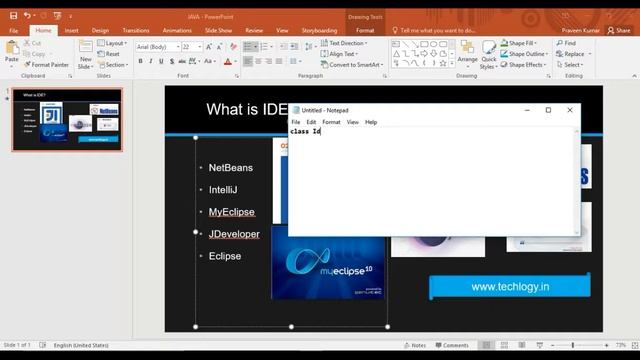Screen dimensions: 640x360
Task: Switch to Reading view
Action: 522,345
